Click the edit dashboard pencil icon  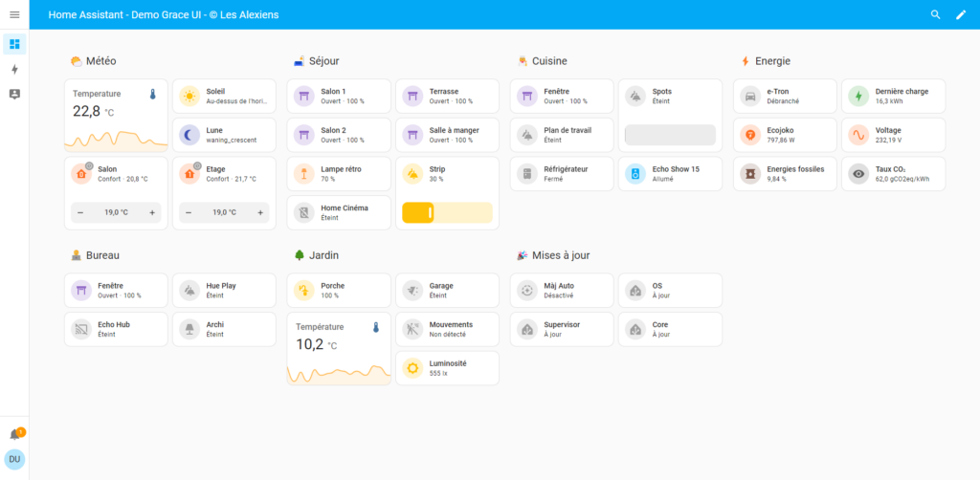pos(961,14)
